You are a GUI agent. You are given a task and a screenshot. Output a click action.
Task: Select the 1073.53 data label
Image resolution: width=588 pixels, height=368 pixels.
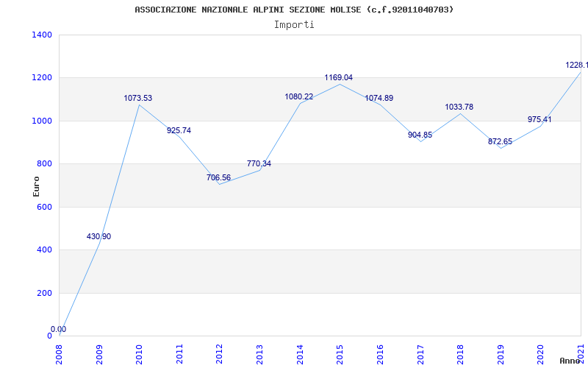point(138,99)
